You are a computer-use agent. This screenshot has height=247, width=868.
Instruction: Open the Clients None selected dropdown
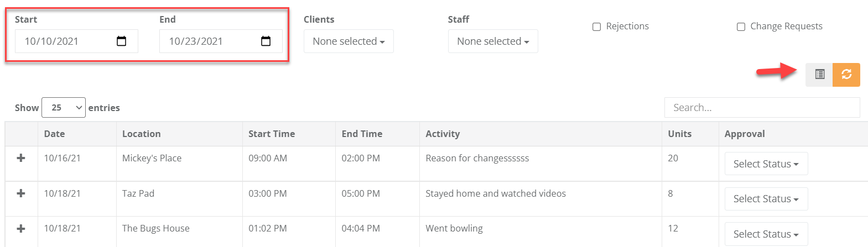pyautogui.click(x=349, y=41)
